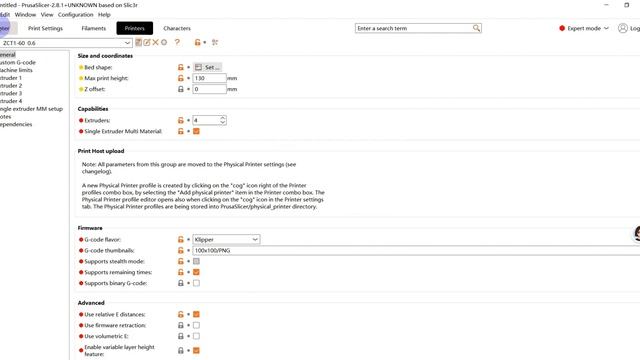Screen dimensions: 640x360
Task: Delete preset with the X icon
Action: coord(156,42)
